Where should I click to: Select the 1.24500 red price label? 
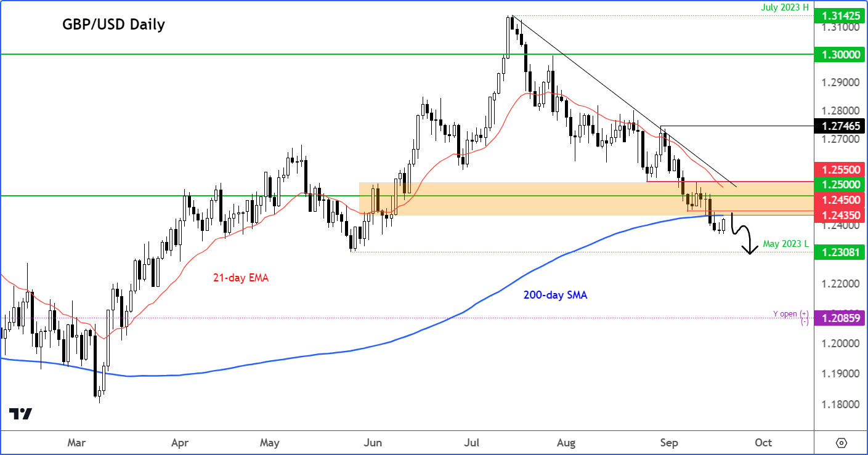point(840,199)
